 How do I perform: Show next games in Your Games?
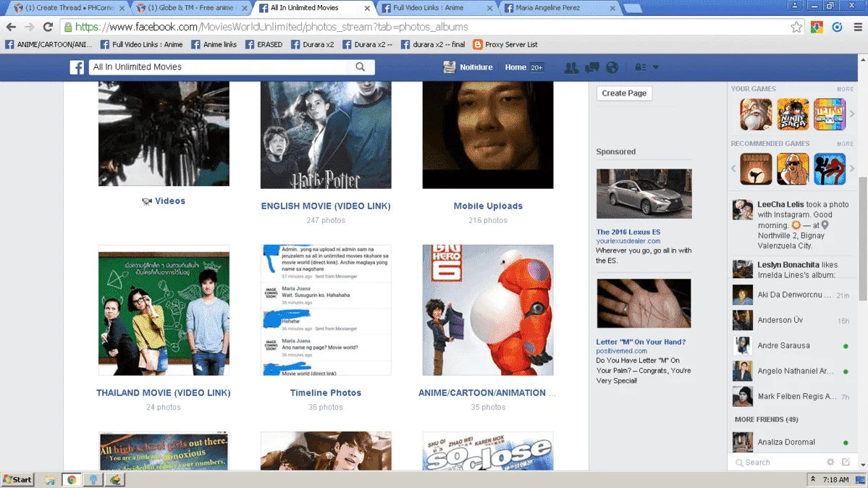coord(852,114)
